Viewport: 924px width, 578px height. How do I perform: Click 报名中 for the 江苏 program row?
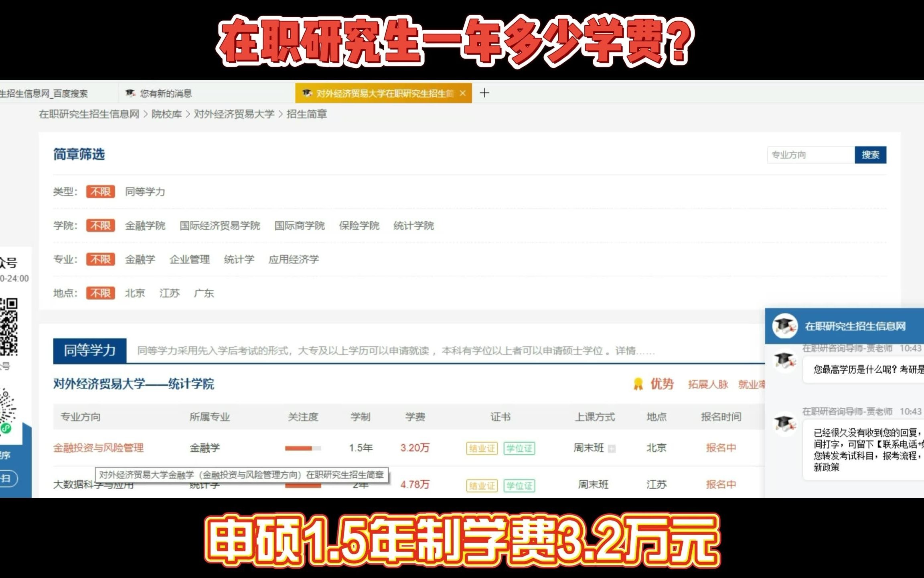click(x=721, y=484)
